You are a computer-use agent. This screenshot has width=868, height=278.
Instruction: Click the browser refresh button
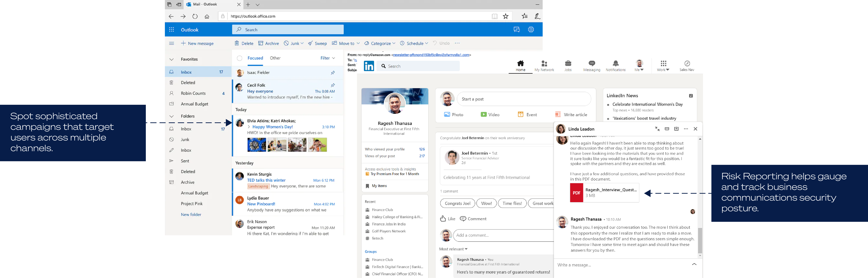tap(195, 16)
